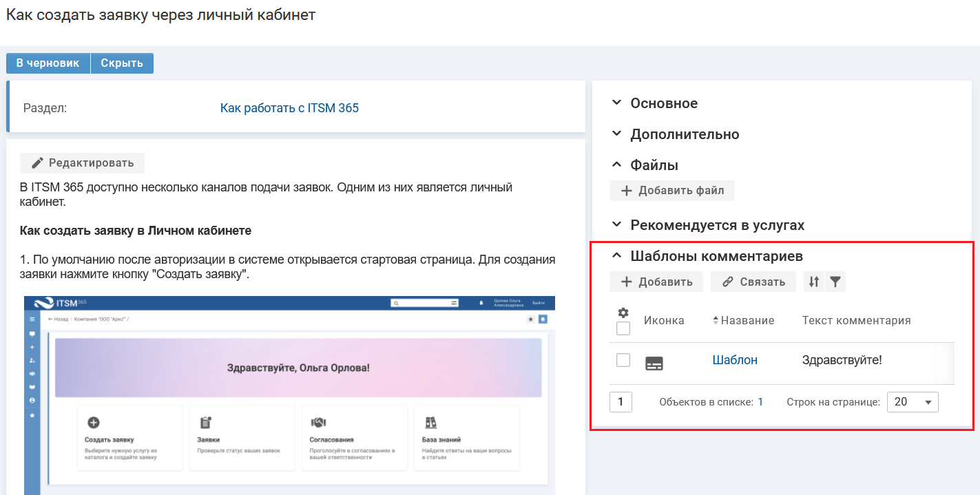
Task: Click the Текст комментария column header
Action: point(856,320)
